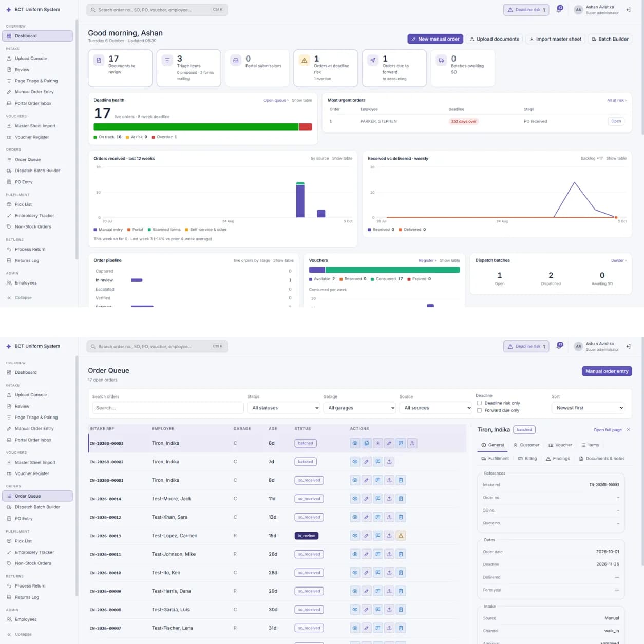Image resolution: width=644 pixels, height=644 pixels.
Task: Click Search orders input field
Action: click(x=168, y=408)
